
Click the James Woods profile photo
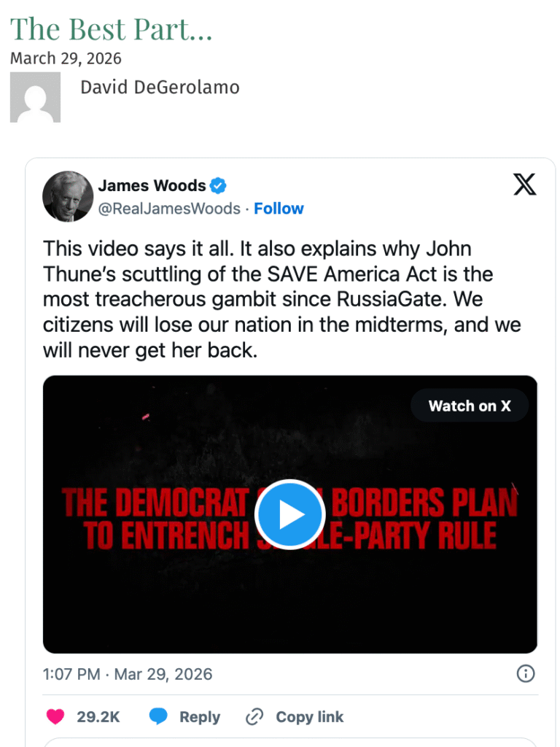click(x=68, y=196)
